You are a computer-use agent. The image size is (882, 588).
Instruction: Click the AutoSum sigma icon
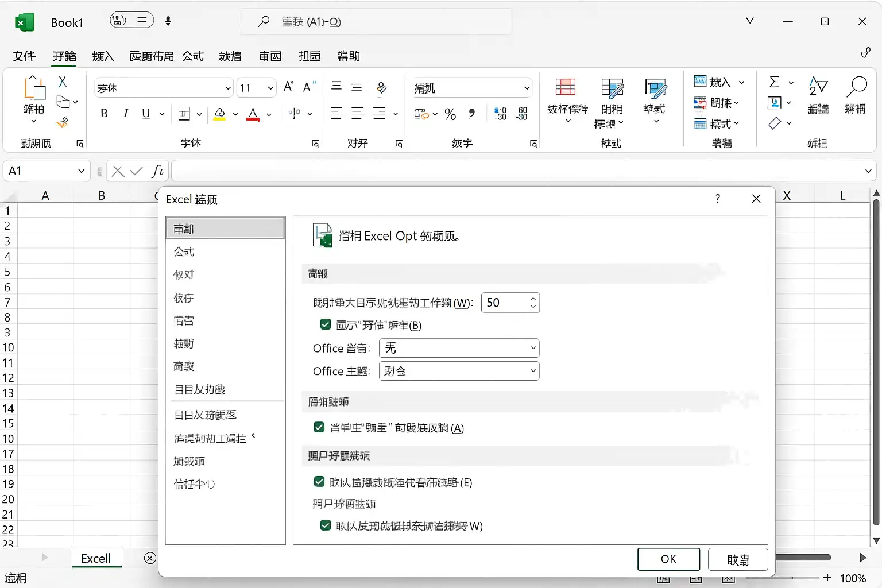point(774,82)
